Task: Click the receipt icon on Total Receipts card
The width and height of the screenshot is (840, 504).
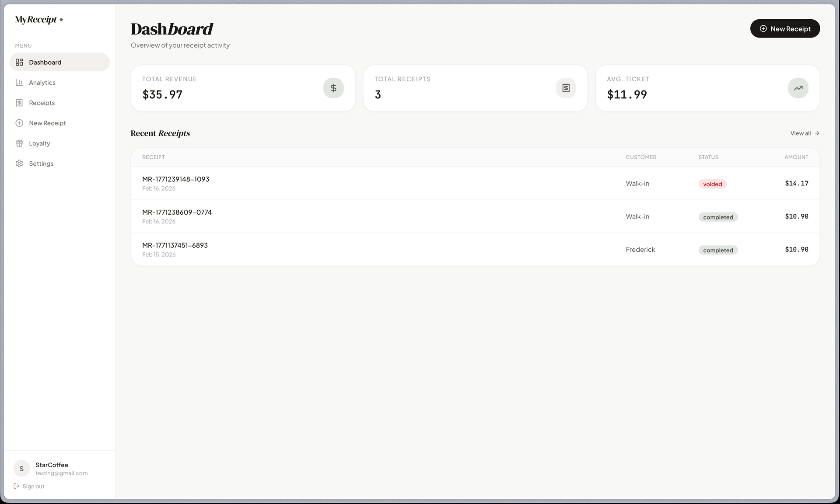Action: [x=566, y=88]
